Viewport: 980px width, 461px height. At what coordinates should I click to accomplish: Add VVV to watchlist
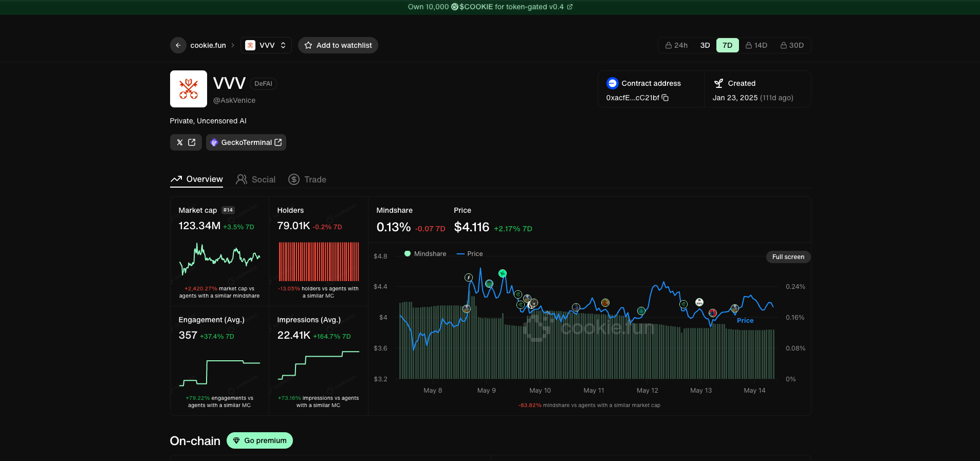pos(338,45)
